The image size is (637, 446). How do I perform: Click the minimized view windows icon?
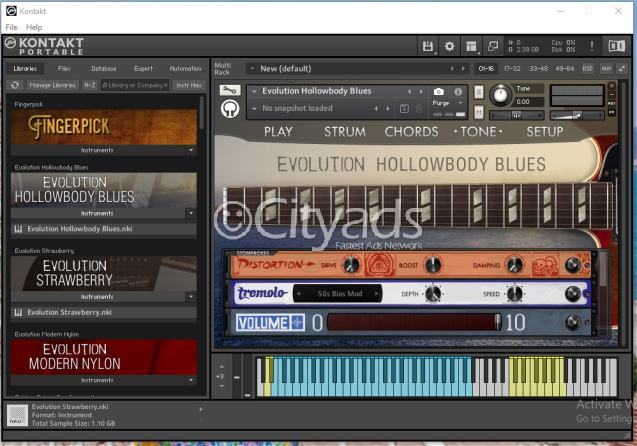click(x=493, y=46)
